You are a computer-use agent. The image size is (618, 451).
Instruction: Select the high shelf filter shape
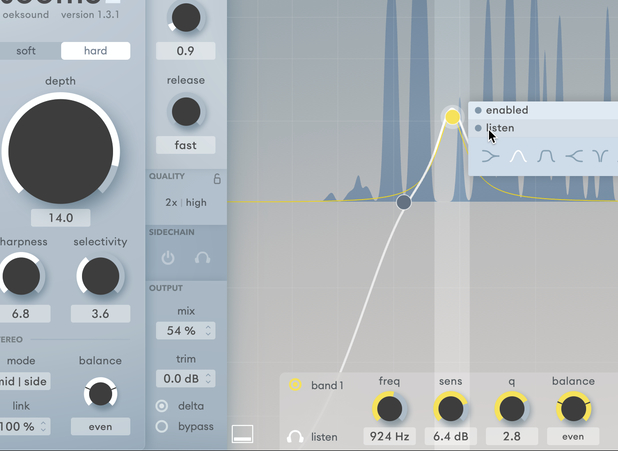[x=574, y=156]
